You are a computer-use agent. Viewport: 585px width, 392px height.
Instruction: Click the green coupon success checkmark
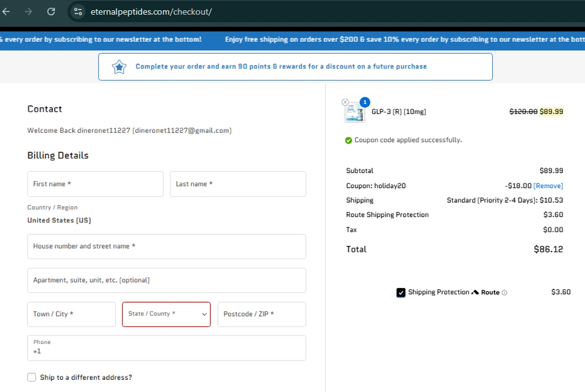point(348,140)
